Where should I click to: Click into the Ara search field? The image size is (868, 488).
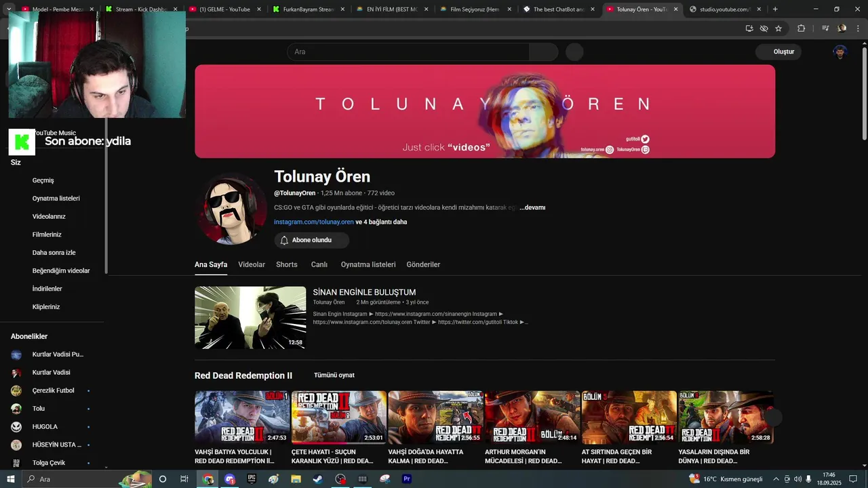(x=408, y=52)
